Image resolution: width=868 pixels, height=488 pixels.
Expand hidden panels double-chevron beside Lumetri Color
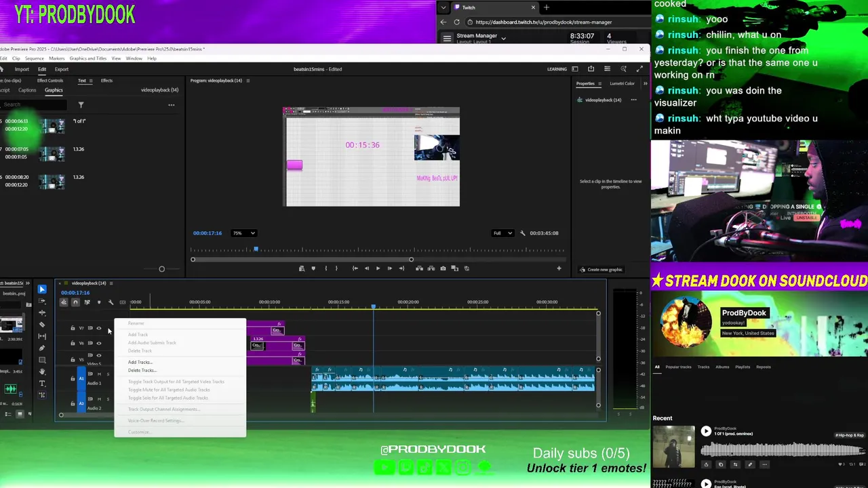[x=645, y=83]
